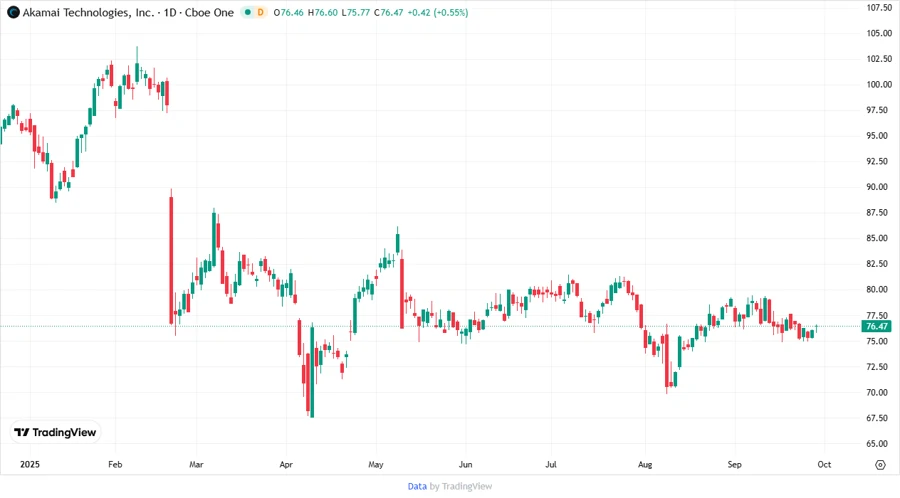Click the high value H76.60
Viewport: 900px width, 498px height.
click(323, 12)
